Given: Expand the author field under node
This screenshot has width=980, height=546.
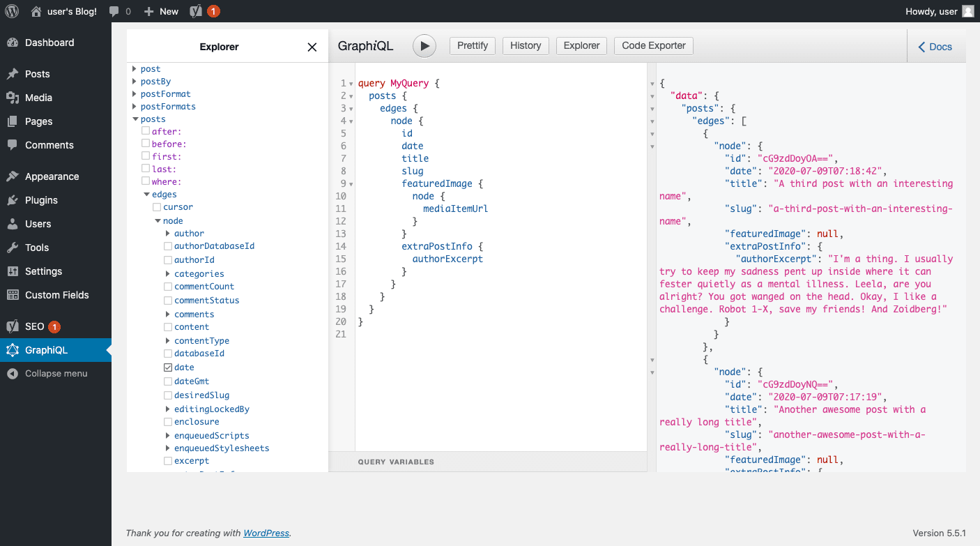Looking at the screenshot, I should (x=169, y=233).
